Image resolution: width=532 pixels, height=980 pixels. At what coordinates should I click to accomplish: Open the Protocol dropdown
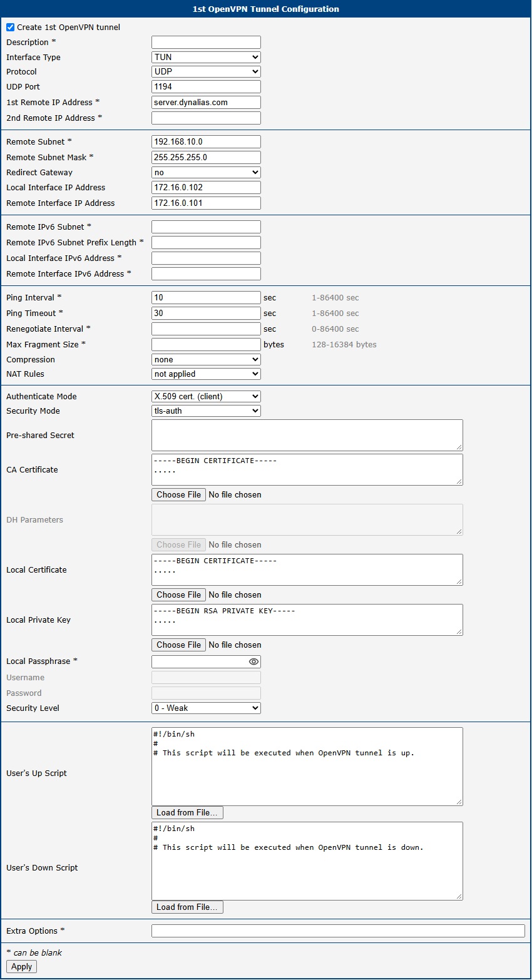coord(206,71)
